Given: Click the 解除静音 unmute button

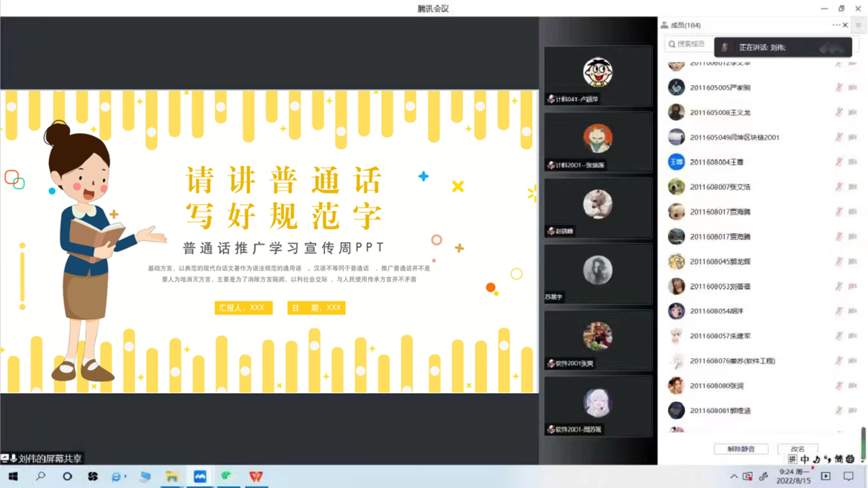Looking at the screenshot, I should pos(741,449).
